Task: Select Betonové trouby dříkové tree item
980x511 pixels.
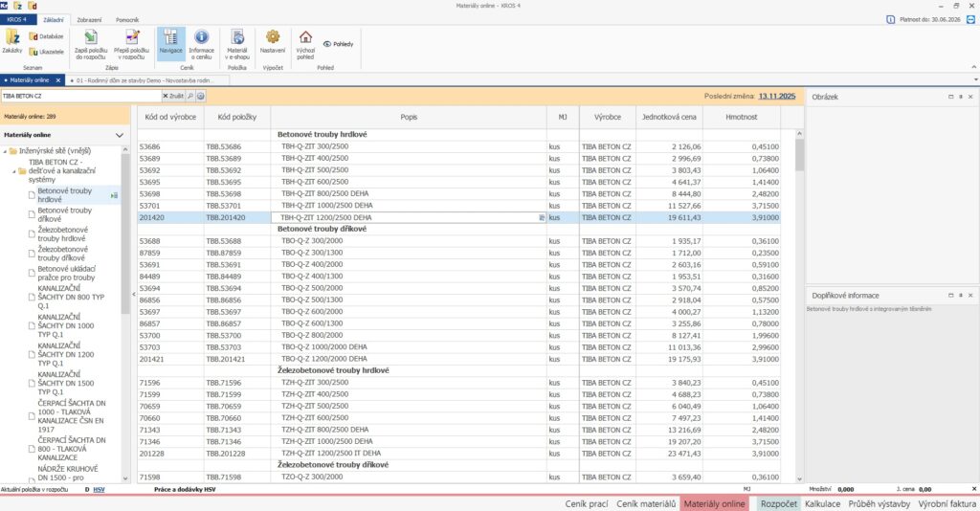Action: [64, 215]
